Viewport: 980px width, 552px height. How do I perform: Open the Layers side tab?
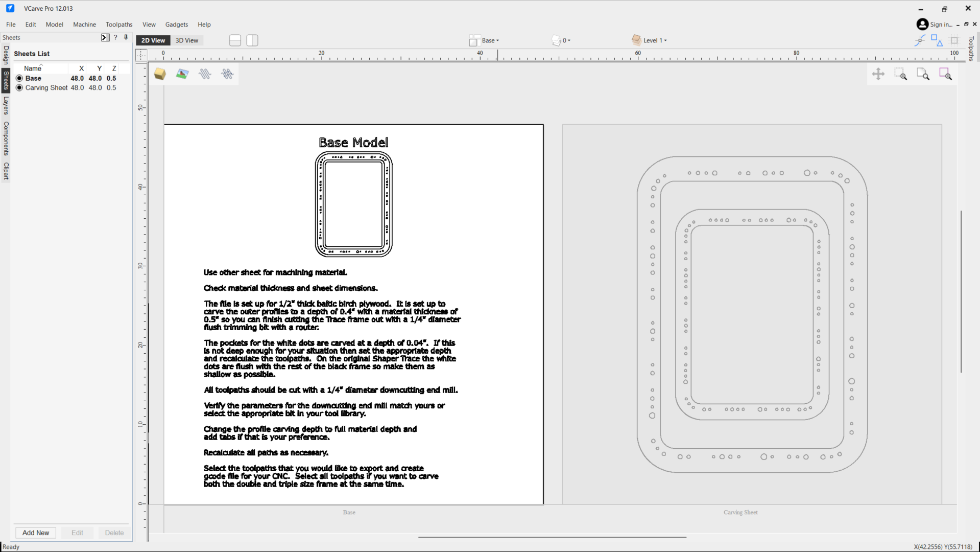pos(6,105)
